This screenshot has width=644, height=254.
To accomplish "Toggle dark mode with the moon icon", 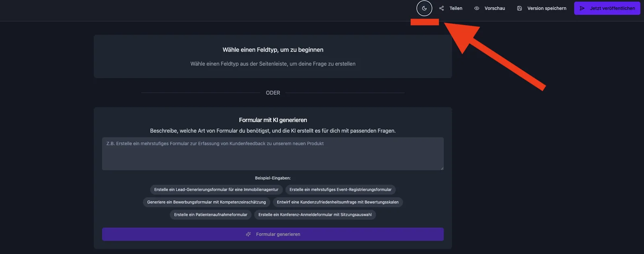I will pos(424,8).
